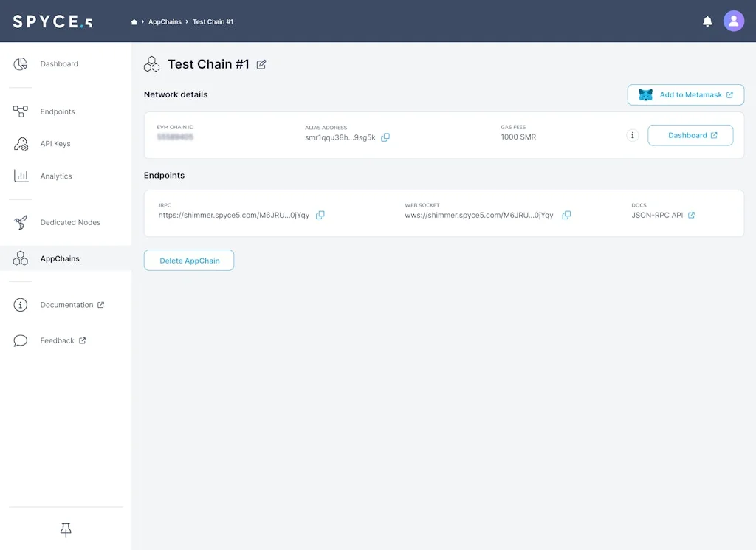Image resolution: width=756 pixels, height=550 pixels.
Task: Delete the AppChain
Action: tap(188, 260)
